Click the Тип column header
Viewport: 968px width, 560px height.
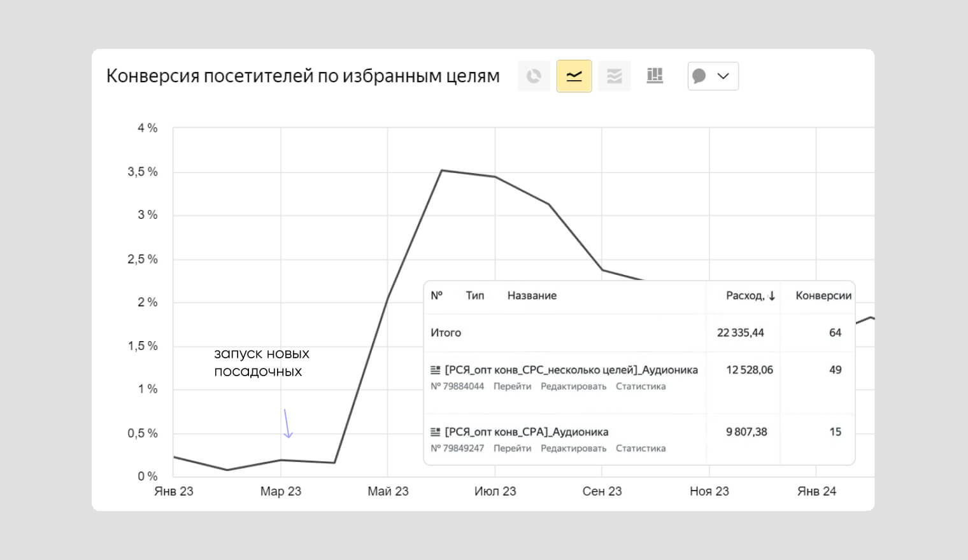point(474,296)
